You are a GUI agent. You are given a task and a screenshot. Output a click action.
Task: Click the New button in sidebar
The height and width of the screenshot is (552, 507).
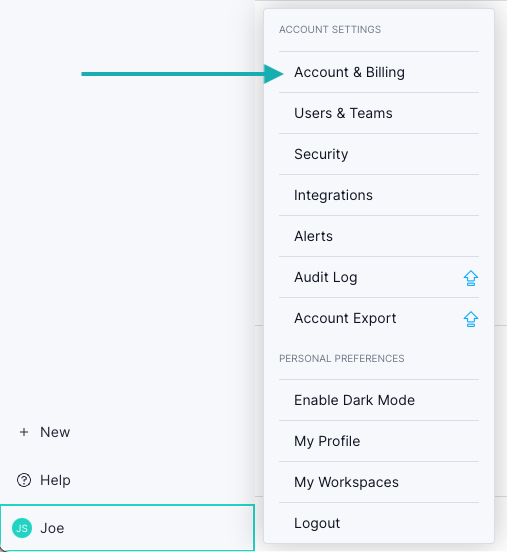pos(45,432)
